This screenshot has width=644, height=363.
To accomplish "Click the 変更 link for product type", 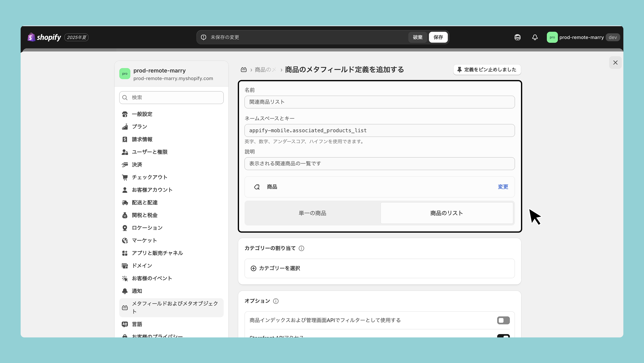I will point(503,187).
